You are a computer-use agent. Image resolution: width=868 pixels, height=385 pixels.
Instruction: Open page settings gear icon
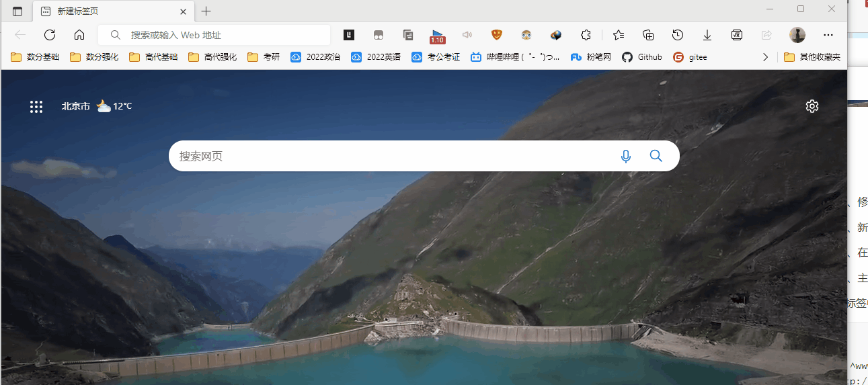[x=812, y=106]
